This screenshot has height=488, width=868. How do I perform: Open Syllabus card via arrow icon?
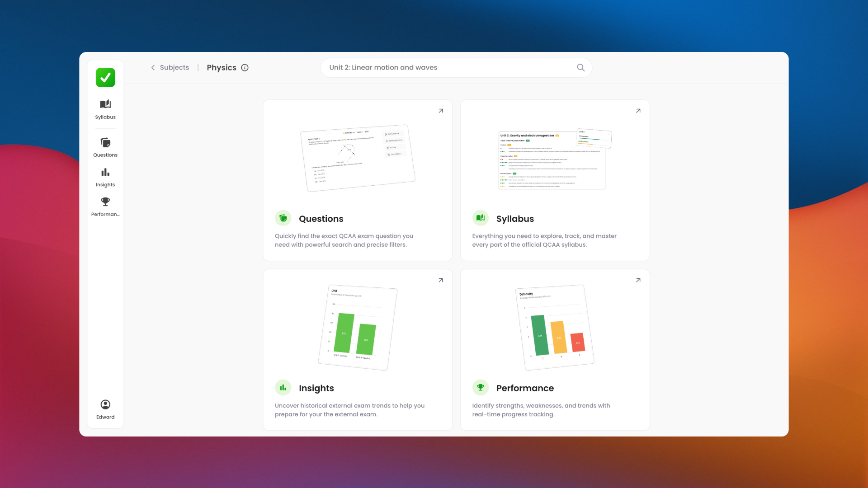tap(638, 111)
